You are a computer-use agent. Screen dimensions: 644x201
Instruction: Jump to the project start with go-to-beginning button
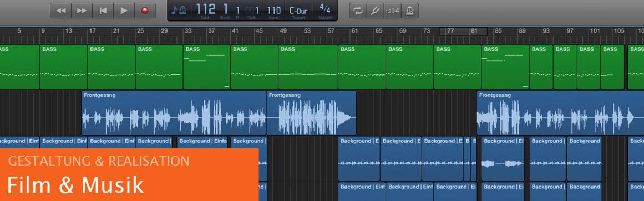[103, 11]
